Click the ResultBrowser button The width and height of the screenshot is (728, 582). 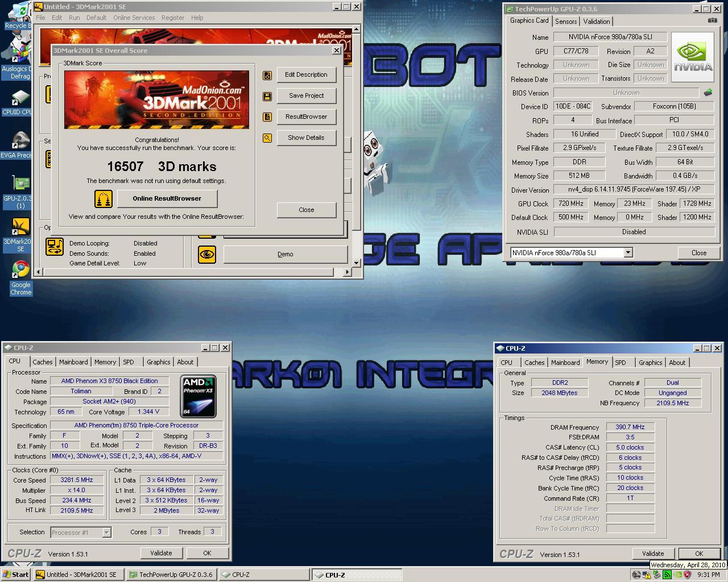point(306,117)
